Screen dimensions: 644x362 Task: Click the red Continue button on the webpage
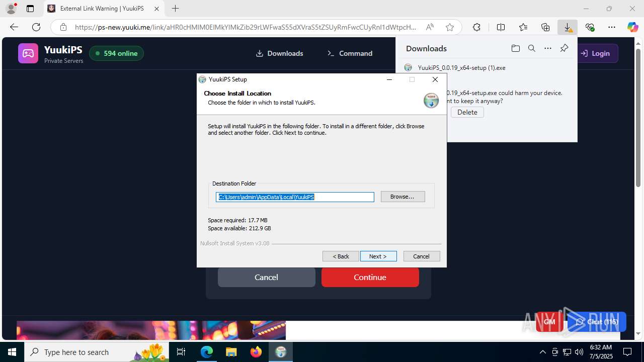pos(370,277)
